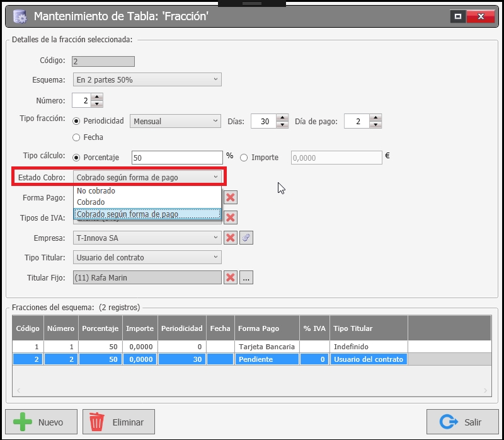Click the Eliminar button
The width and height of the screenshot is (504, 440).
click(x=118, y=422)
